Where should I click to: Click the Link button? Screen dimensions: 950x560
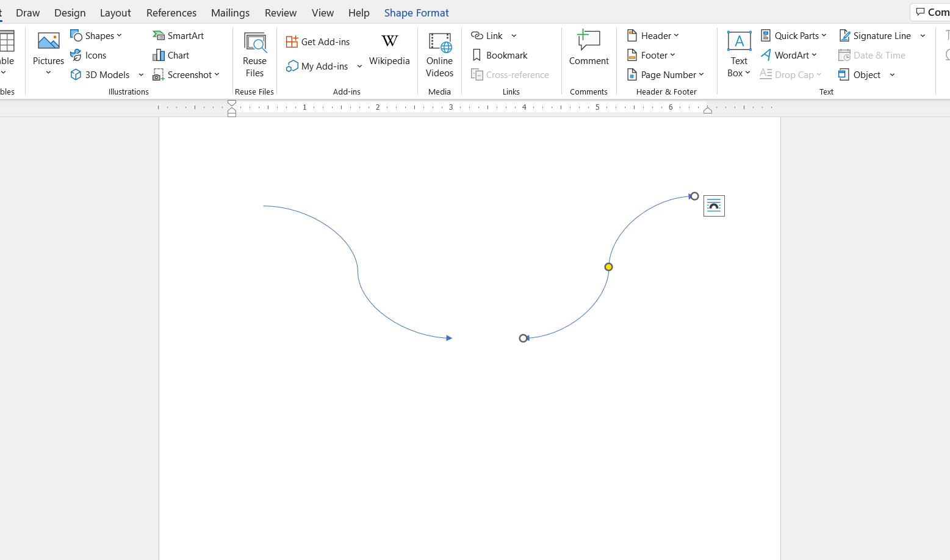(x=487, y=35)
